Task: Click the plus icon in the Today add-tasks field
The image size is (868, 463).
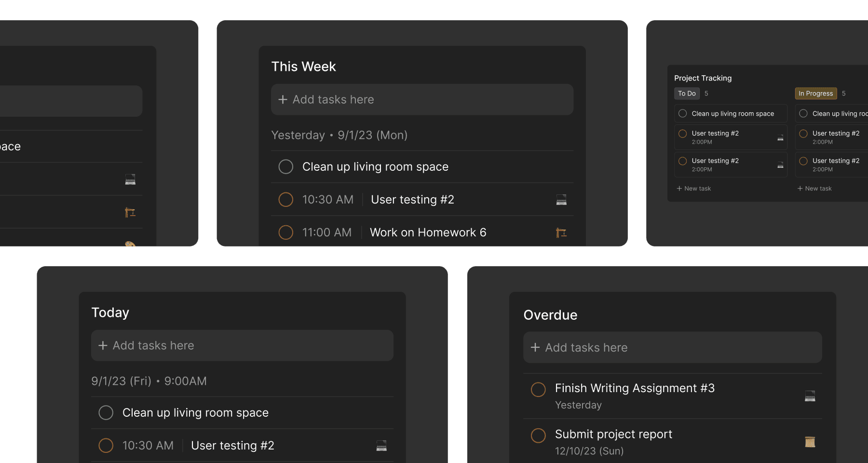Action: (x=103, y=346)
